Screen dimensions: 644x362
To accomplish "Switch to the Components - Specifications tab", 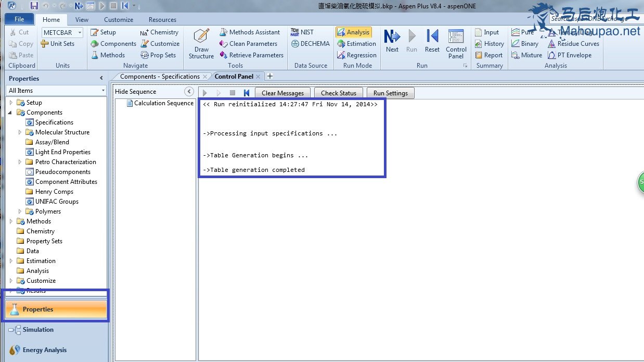I will [x=160, y=77].
